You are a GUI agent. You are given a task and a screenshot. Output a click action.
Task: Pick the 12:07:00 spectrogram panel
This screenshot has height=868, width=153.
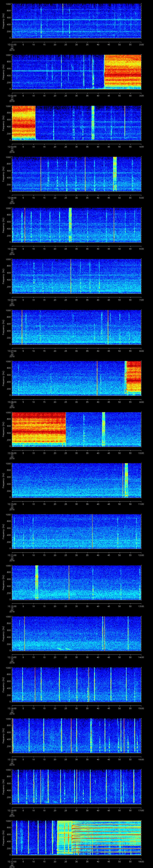click(76, 327)
